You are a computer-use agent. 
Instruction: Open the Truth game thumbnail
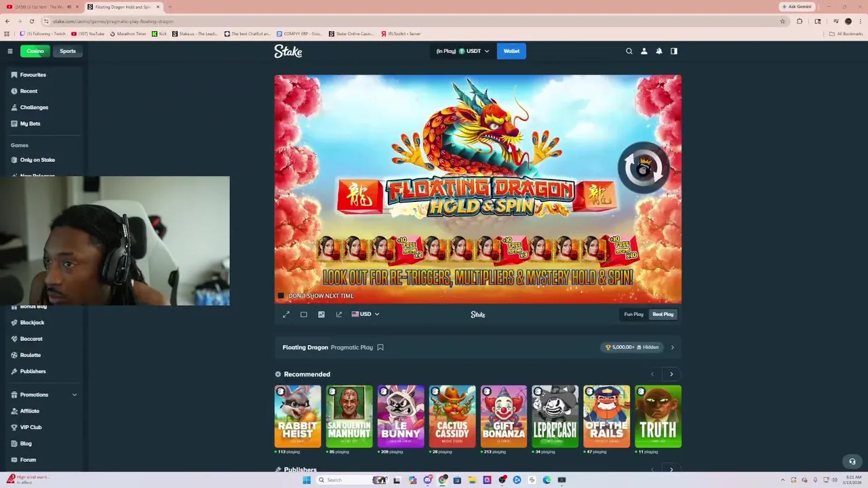658,416
